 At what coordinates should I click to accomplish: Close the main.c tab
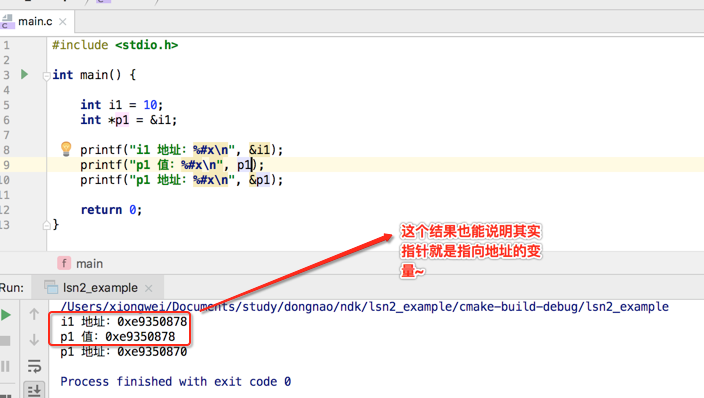[x=63, y=22]
